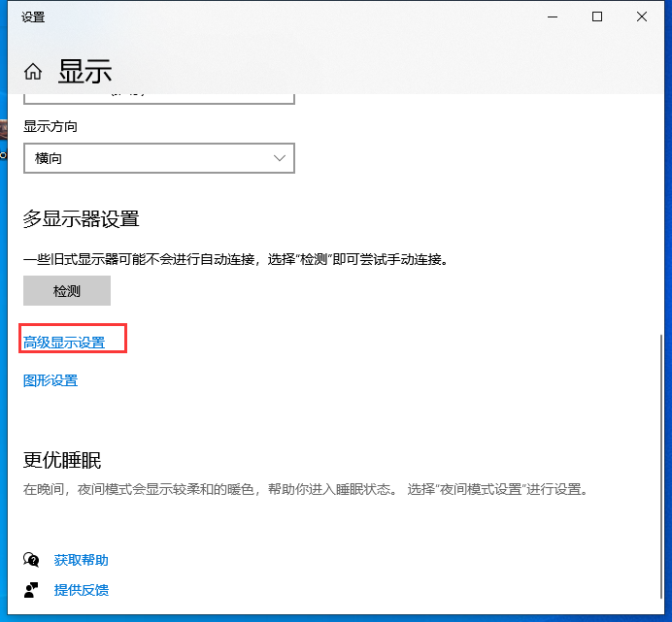Click the 显示方向 label
Viewport: 672px width, 622px height.
pyautogui.click(x=50, y=126)
